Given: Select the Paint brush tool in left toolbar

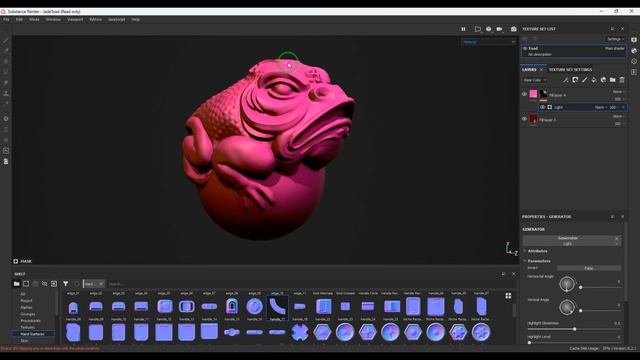Looking at the screenshot, I should pos(6,40).
